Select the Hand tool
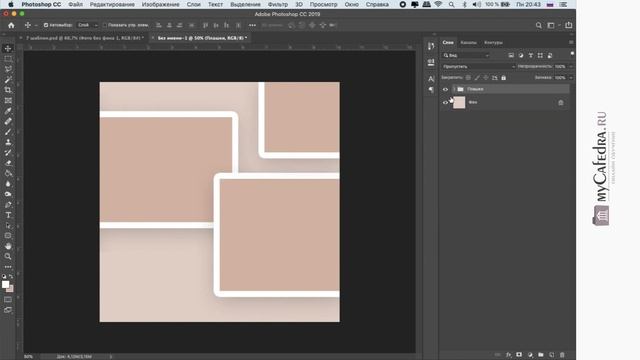 point(8,246)
